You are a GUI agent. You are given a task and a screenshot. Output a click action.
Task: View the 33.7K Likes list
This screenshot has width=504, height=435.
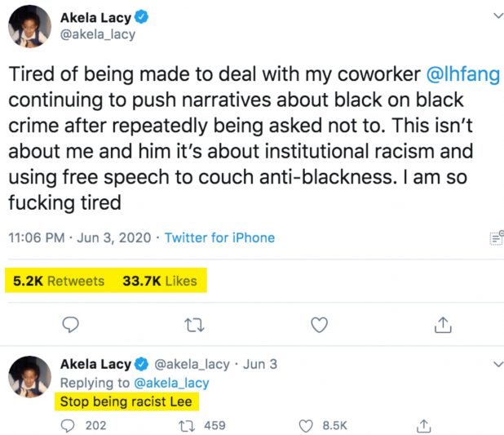[160, 281]
